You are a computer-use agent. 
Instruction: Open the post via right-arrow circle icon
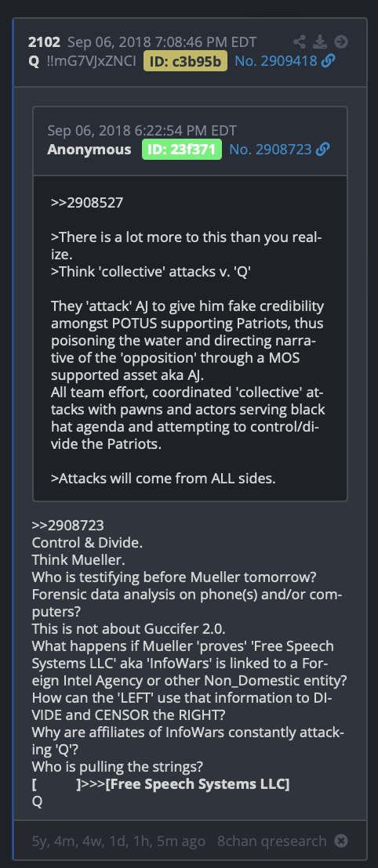point(341,42)
